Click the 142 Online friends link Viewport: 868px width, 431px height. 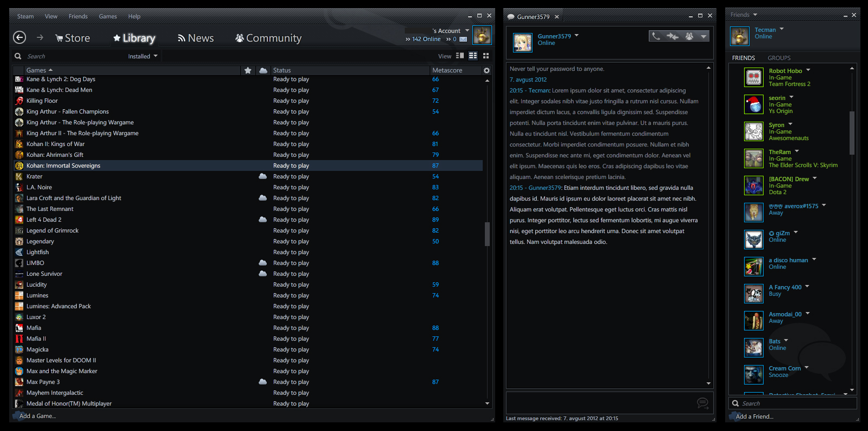[426, 39]
